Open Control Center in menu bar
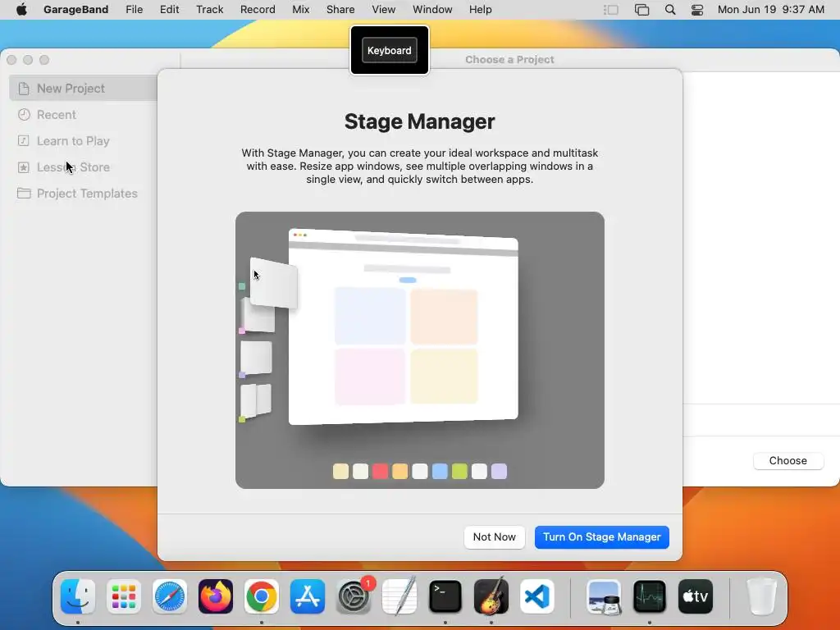The height and width of the screenshot is (630, 840). 697,10
